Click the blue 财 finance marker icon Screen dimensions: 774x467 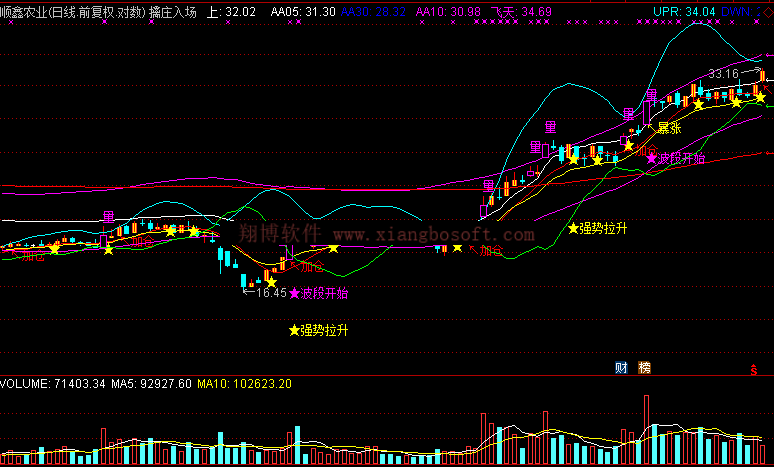coord(621,368)
